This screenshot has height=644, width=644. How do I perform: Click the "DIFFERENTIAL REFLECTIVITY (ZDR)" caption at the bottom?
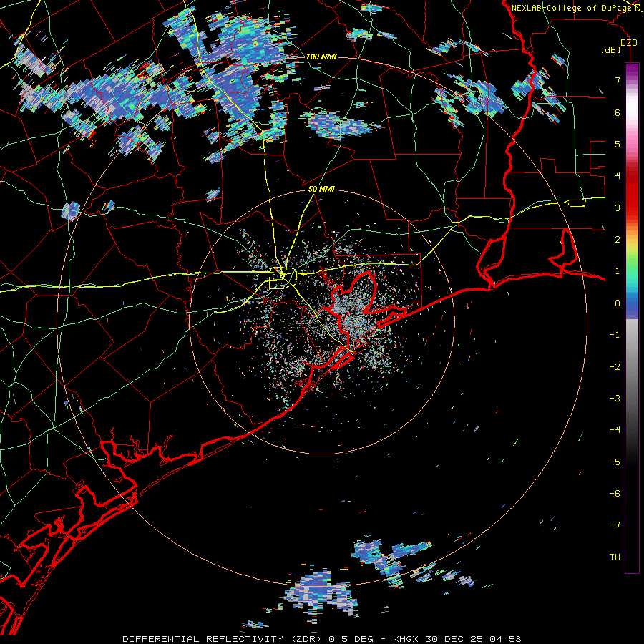224,639
